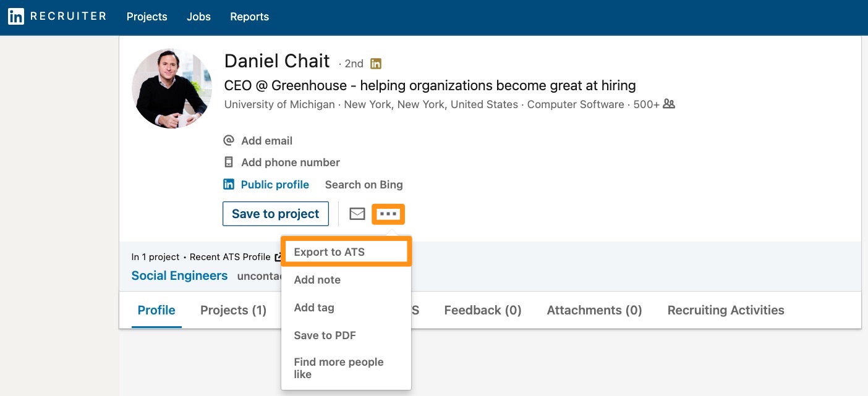Image resolution: width=868 pixels, height=396 pixels.
Task: Switch to the Attachments (0) tab
Action: [x=594, y=310]
